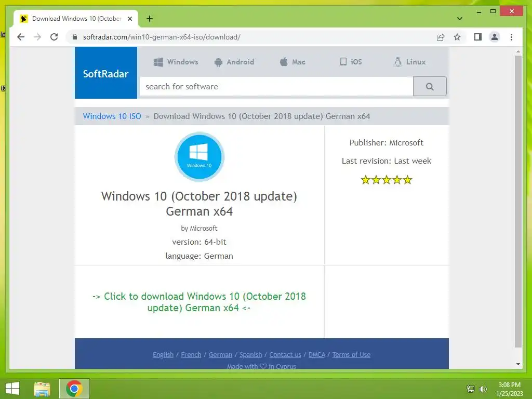Click the SoftRadar logo
Image resolution: width=532 pixels, height=399 pixels.
[x=106, y=73]
